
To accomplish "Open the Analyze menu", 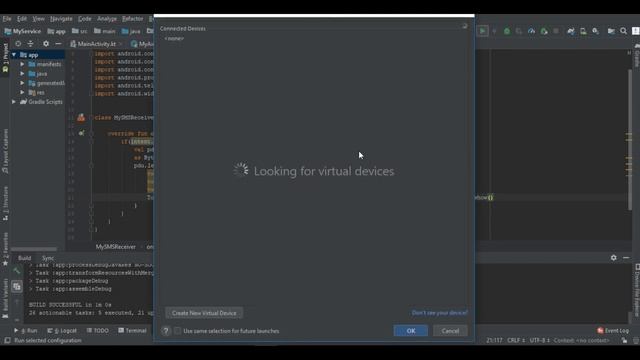I will (107, 19).
